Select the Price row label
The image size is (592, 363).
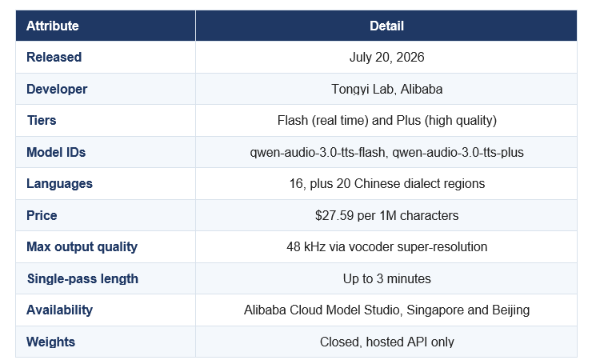tap(42, 215)
